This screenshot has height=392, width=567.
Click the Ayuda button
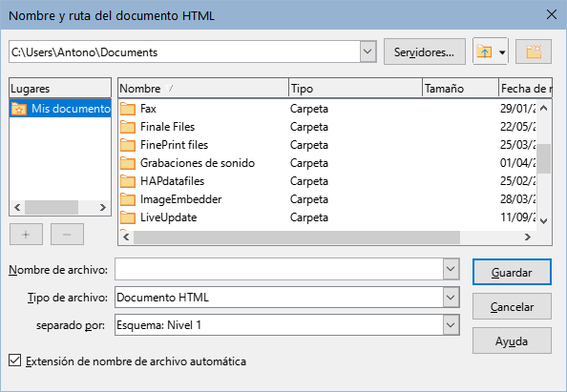pyautogui.click(x=512, y=340)
